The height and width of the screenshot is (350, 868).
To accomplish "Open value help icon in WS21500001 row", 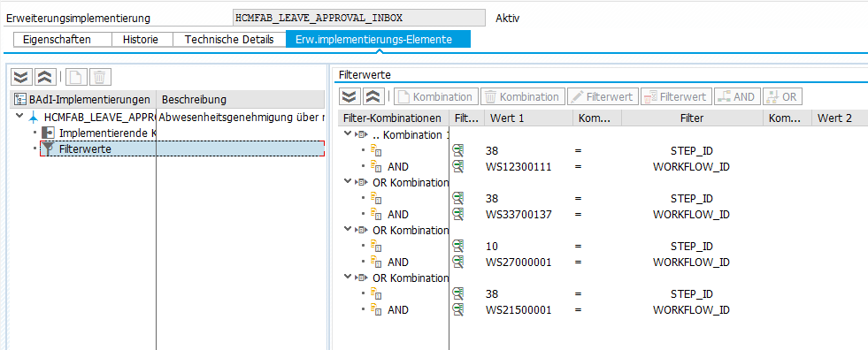I will 457,309.
